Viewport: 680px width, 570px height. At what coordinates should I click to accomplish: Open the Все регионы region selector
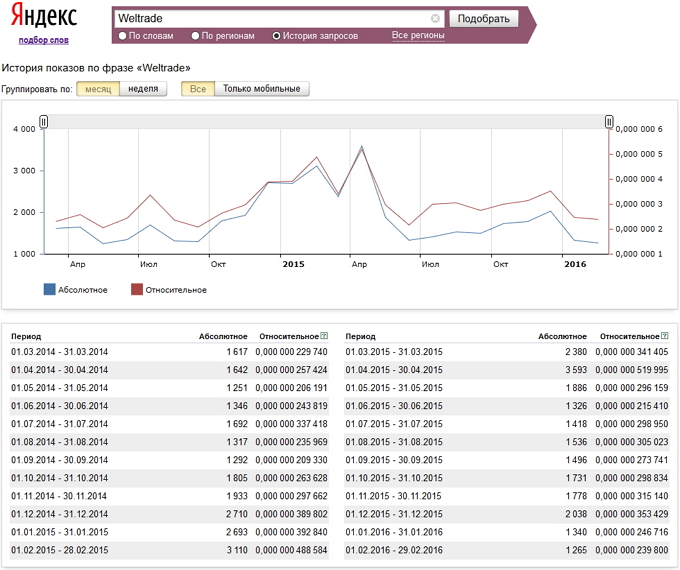(x=418, y=35)
